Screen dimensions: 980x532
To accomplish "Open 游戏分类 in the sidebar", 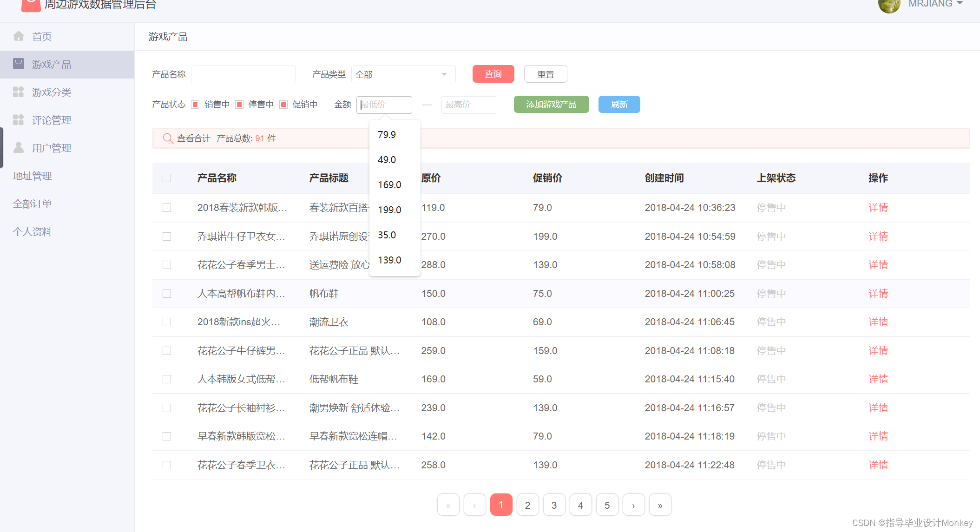I will 67,92.
